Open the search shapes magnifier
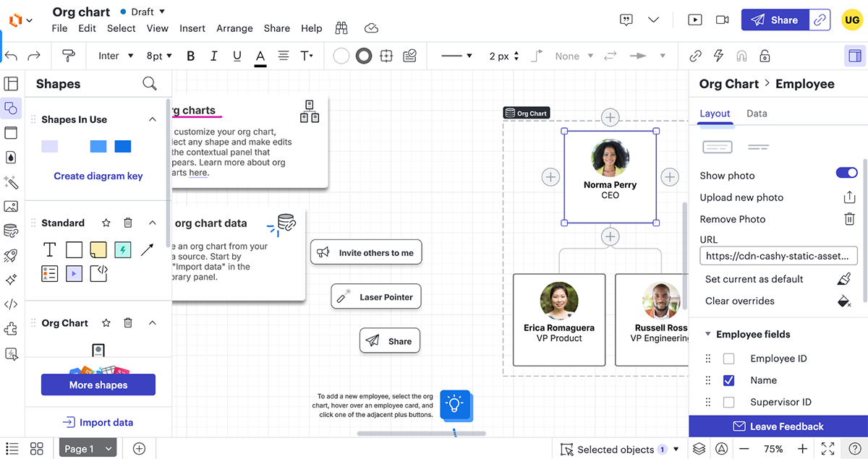 click(150, 84)
